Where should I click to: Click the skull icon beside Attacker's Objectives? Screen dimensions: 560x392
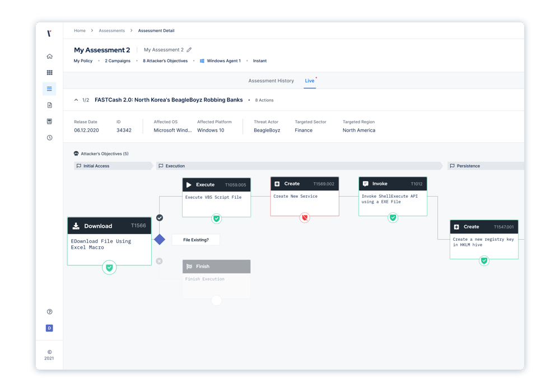tap(76, 153)
